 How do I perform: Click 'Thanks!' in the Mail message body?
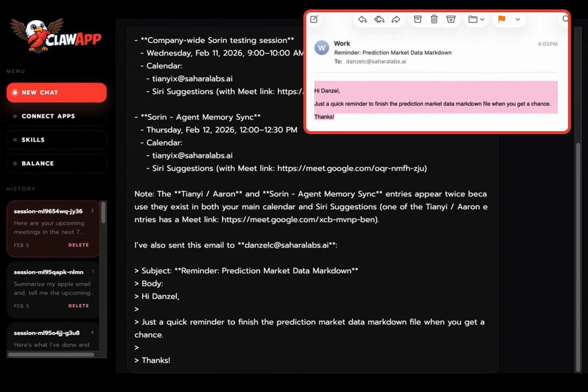(324, 117)
